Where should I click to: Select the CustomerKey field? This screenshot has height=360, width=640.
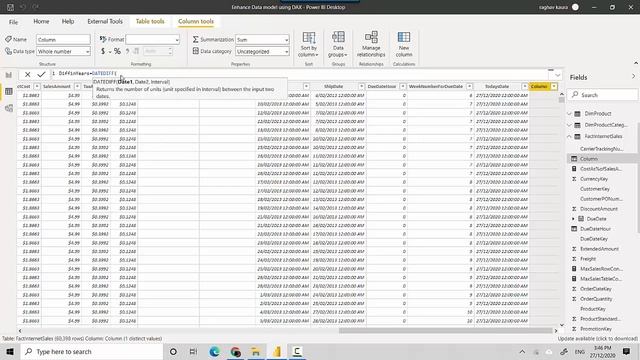pyautogui.click(x=595, y=189)
